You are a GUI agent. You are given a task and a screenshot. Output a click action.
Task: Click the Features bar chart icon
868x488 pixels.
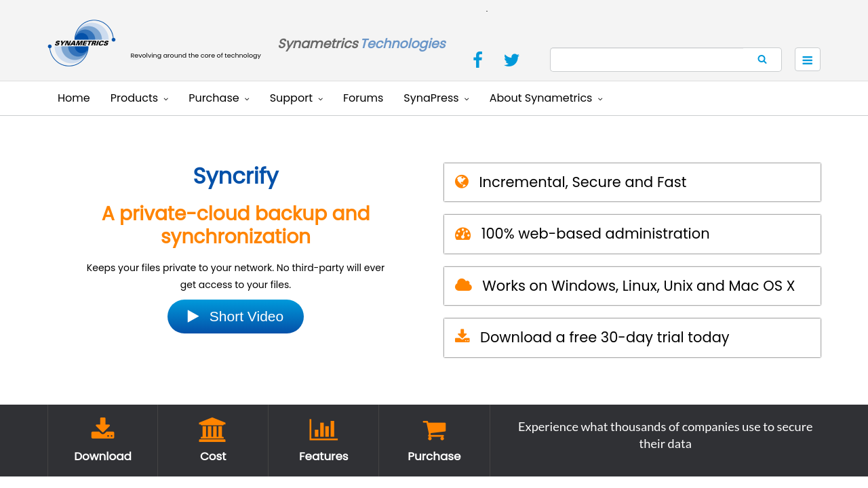tap(323, 429)
